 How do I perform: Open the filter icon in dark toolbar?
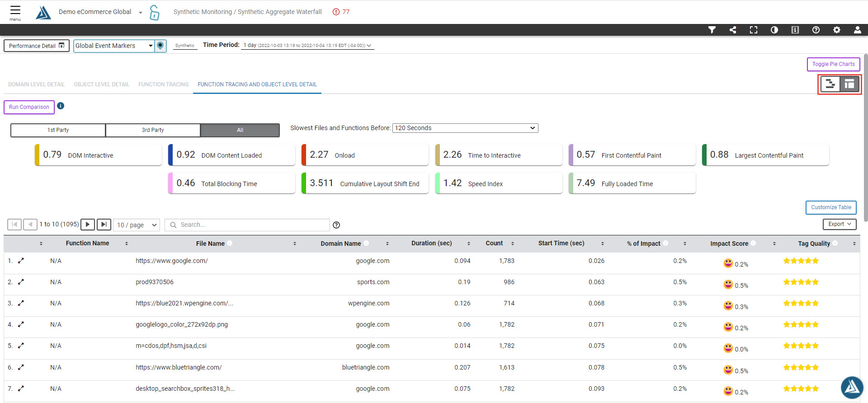tap(712, 30)
